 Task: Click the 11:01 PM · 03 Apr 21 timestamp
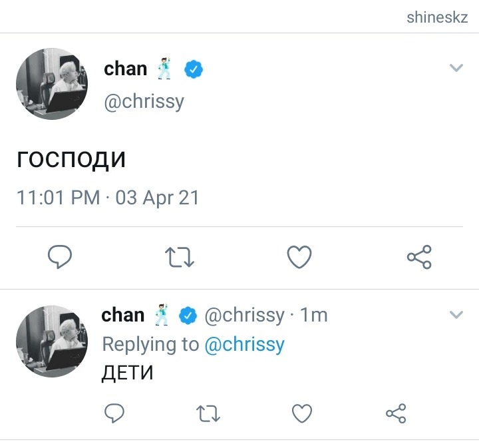tap(108, 197)
